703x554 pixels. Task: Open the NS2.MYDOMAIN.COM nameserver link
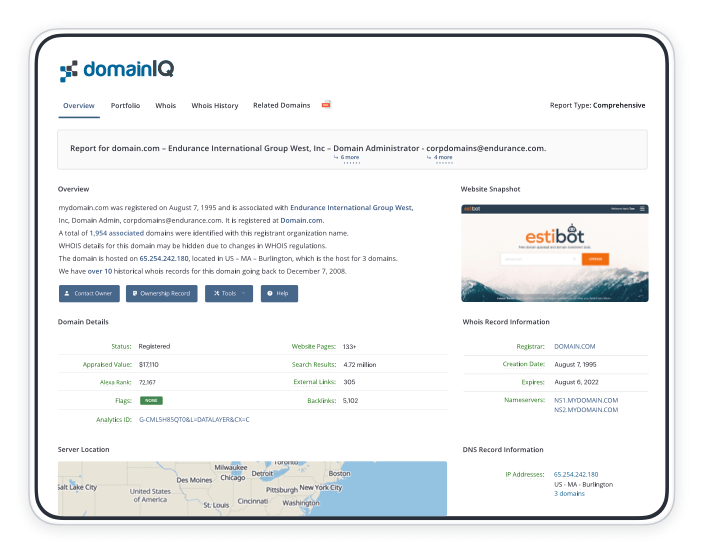pos(586,410)
